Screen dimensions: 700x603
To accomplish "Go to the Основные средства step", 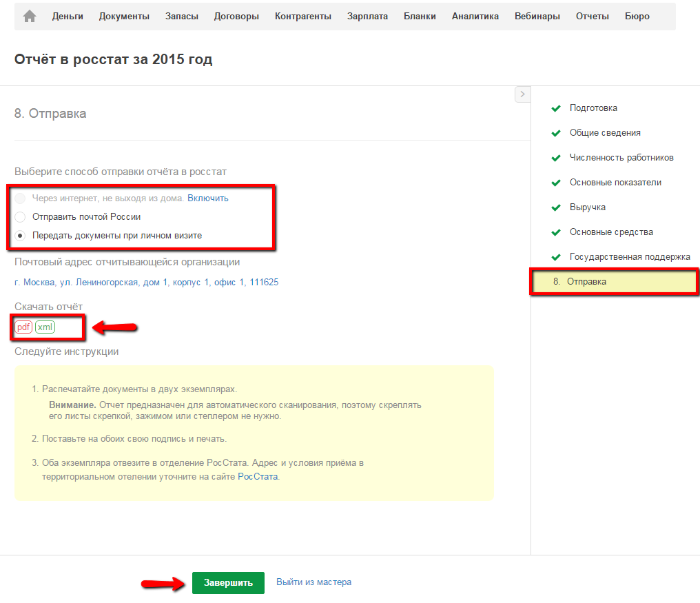I will [x=611, y=232].
